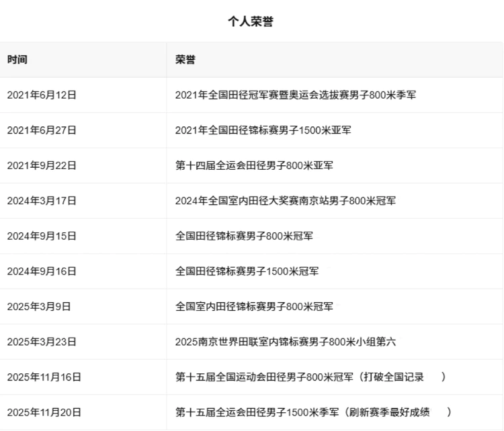Click the 2021年6月12日 date cell
Viewport: 504px width, 431px height.
coord(42,95)
